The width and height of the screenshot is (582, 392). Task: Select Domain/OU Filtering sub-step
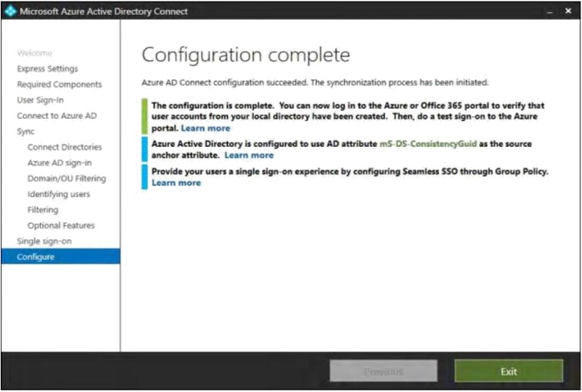pos(67,179)
